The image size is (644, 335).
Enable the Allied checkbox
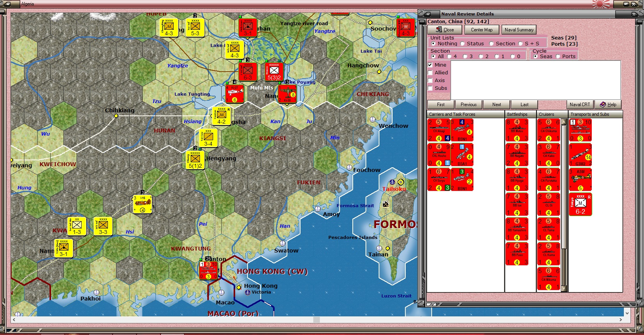(x=430, y=73)
